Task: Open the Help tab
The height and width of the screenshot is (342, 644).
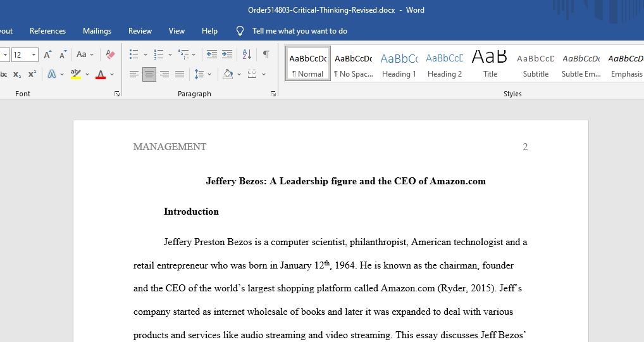Action: pyautogui.click(x=209, y=31)
